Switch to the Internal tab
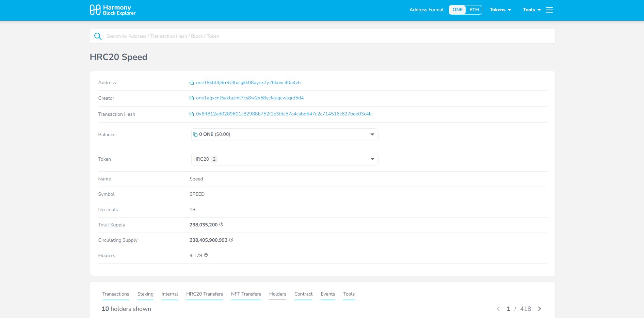The width and height of the screenshot is (644, 318). point(170,294)
